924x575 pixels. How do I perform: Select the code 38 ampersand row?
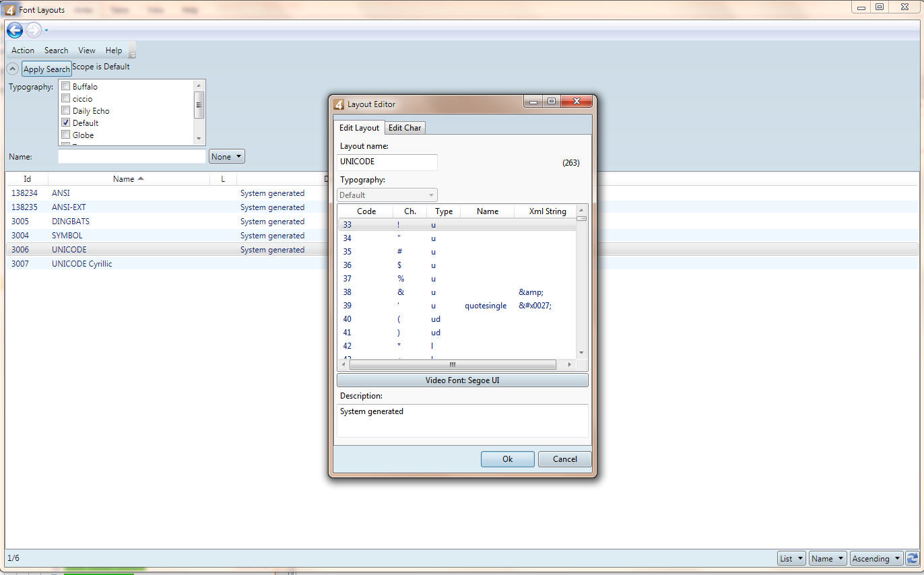457,292
